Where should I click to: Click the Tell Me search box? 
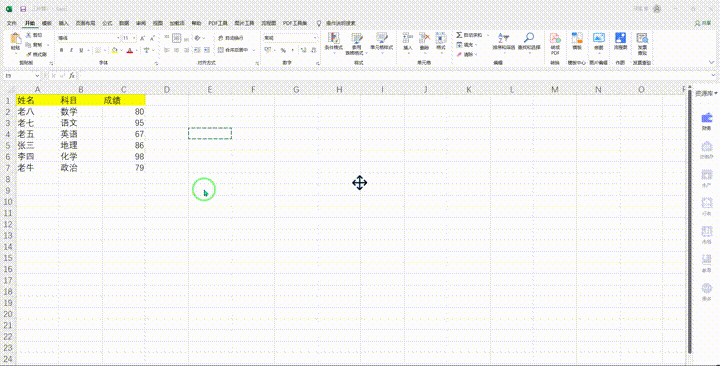click(x=336, y=23)
